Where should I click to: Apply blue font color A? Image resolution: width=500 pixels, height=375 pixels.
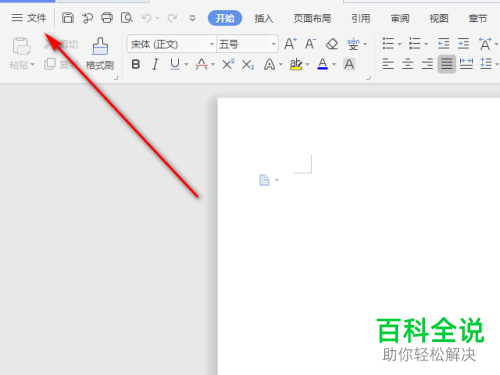point(323,64)
